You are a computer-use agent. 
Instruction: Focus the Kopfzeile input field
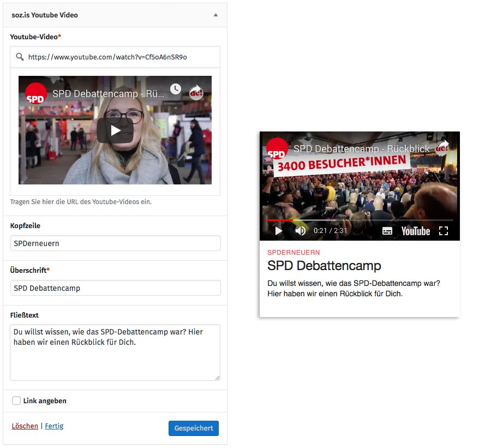tap(115, 243)
